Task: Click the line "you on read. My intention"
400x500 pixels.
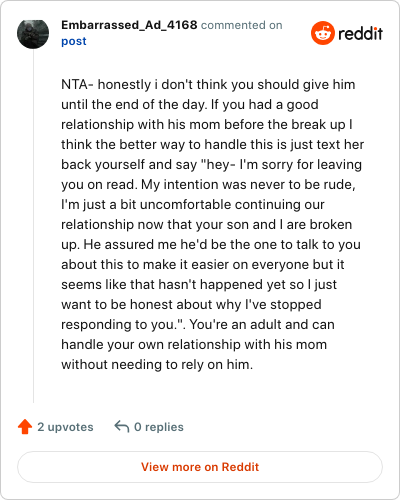Action: click(208, 185)
